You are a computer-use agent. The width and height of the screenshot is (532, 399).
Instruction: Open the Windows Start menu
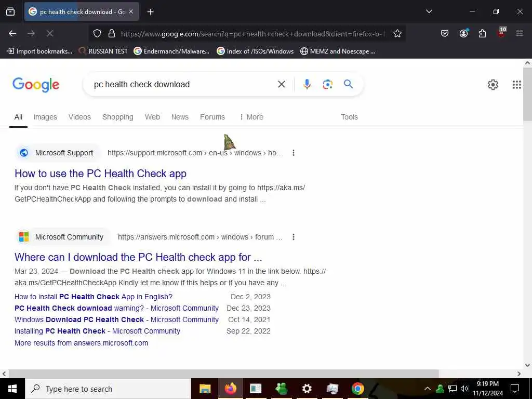click(x=12, y=389)
